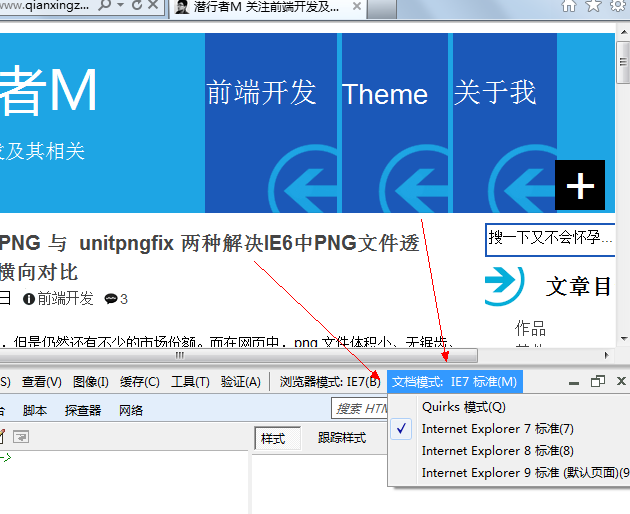This screenshot has height=514, width=630.
Task: Open the browser settings gear icon
Action: coord(619,6)
